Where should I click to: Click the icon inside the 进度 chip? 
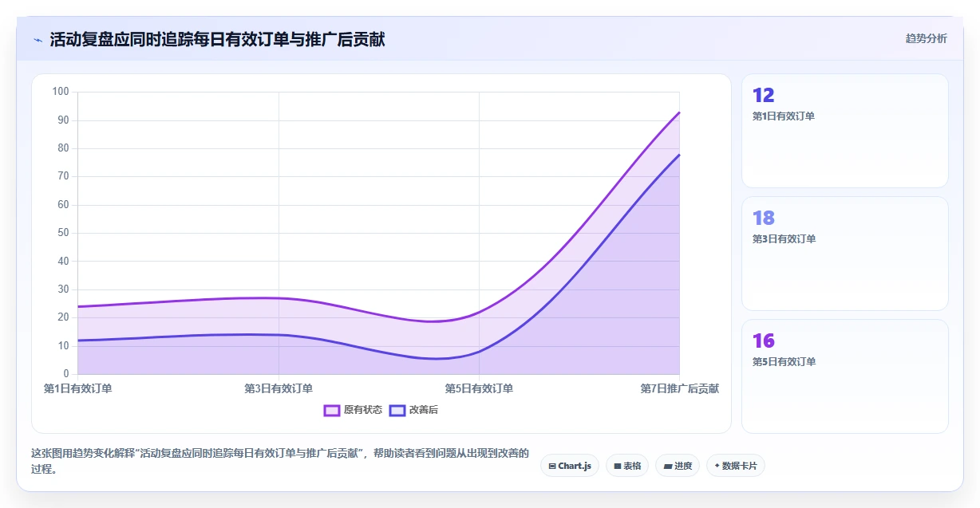(x=667, y=466)
